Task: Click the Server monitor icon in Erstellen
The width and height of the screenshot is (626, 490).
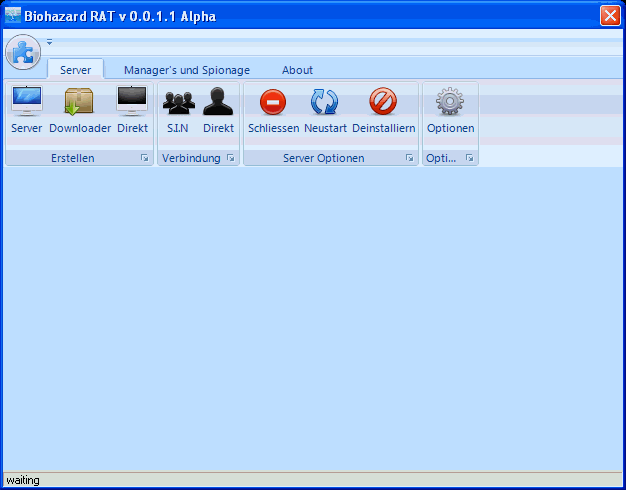Action: (26, 102)
